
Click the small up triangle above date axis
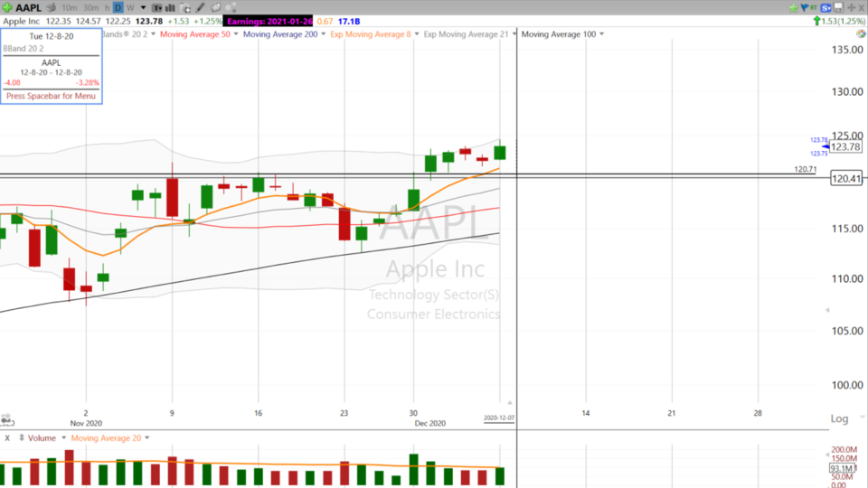(510, 403)
